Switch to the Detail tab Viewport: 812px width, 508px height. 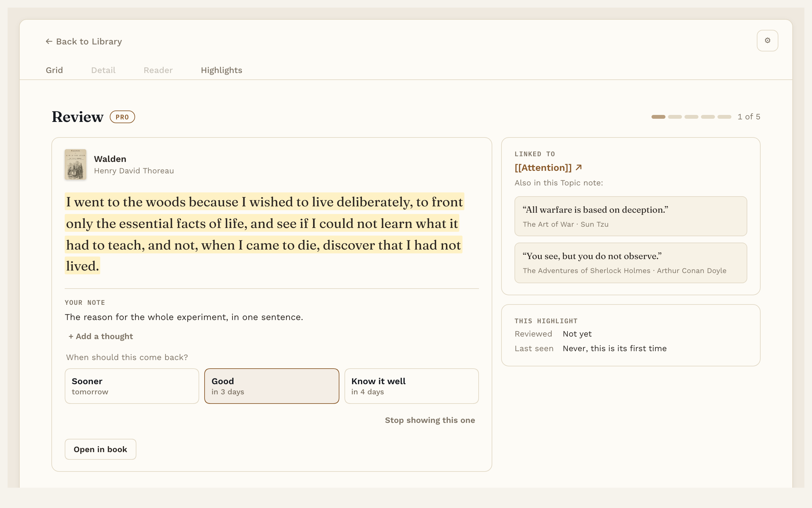(103, 70)
